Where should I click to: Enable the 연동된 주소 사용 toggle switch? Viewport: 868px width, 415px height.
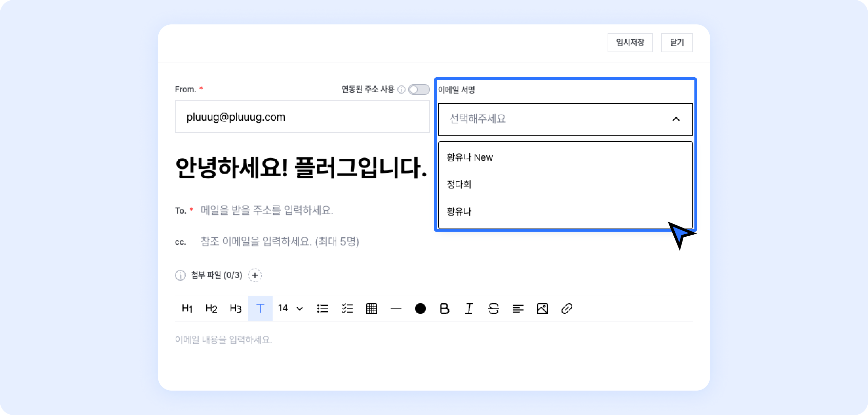[x=419, y=90]
